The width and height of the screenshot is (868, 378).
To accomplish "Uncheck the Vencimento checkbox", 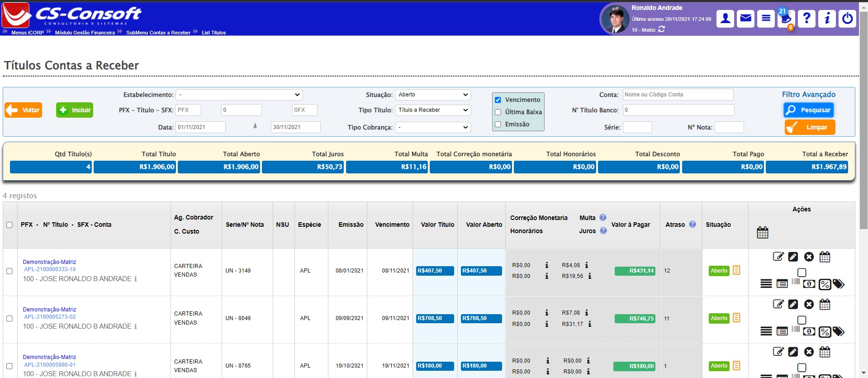I will tap(498, 100).
